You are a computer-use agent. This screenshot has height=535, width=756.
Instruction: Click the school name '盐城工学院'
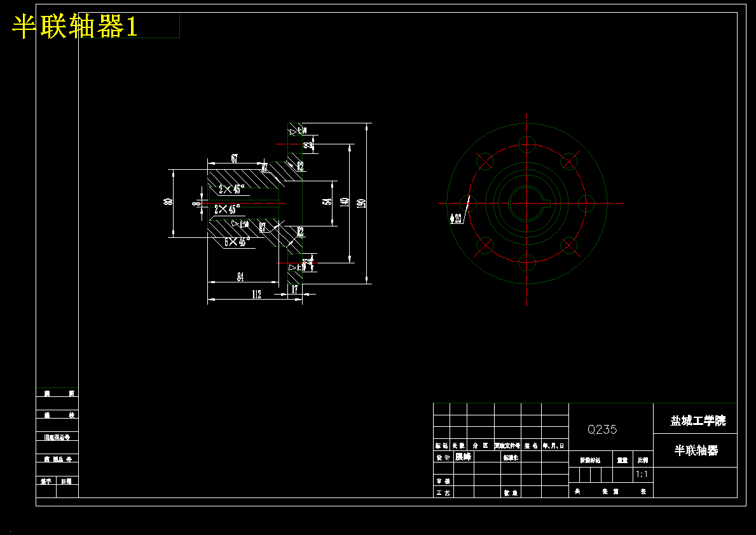click(698, 420)
